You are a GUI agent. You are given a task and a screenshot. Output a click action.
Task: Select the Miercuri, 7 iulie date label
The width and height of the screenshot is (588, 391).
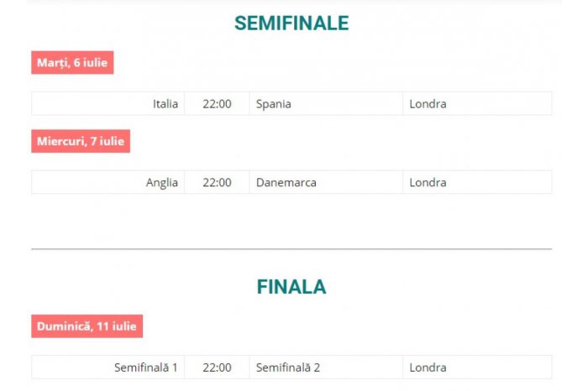(81, 141)
